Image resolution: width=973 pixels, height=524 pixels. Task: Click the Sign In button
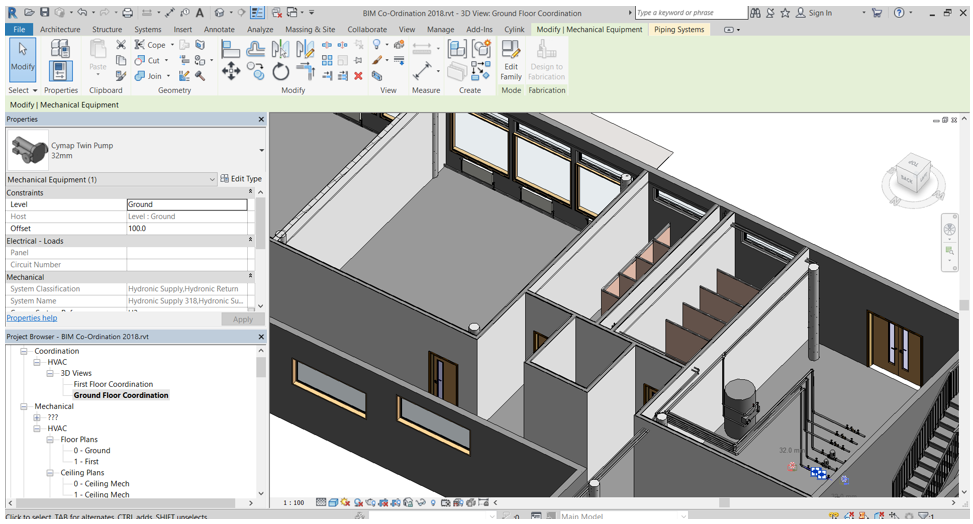[814, 12]
